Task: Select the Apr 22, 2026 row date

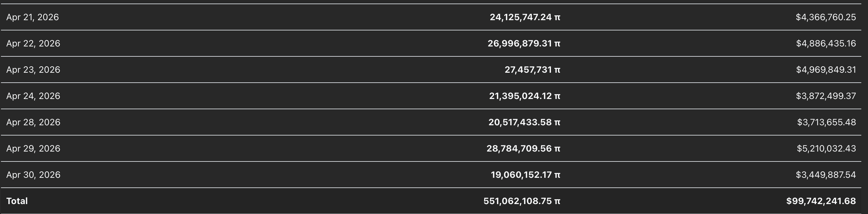Action: pos(33,44)
